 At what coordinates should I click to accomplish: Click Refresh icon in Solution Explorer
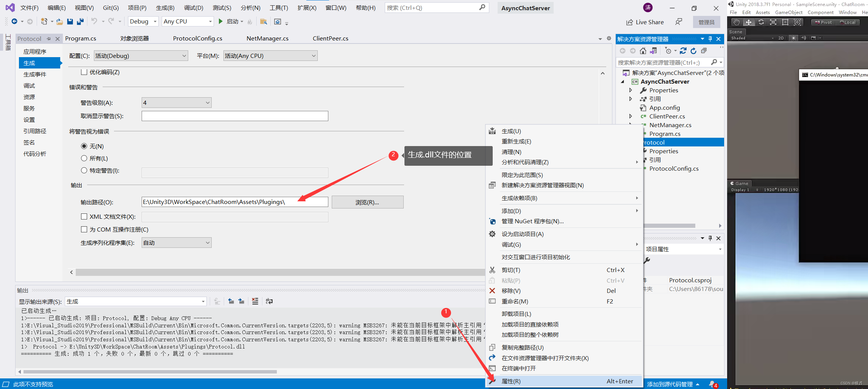pos(693,51)
